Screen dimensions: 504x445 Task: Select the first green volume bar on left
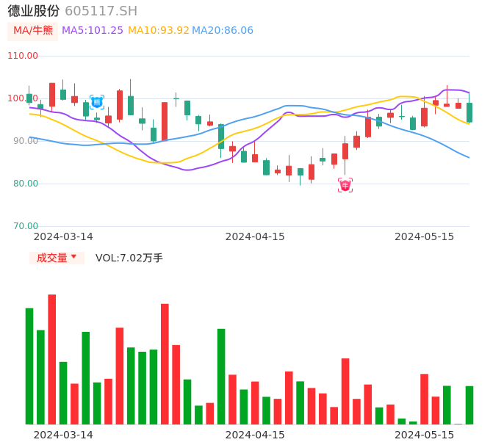point(29,366)
